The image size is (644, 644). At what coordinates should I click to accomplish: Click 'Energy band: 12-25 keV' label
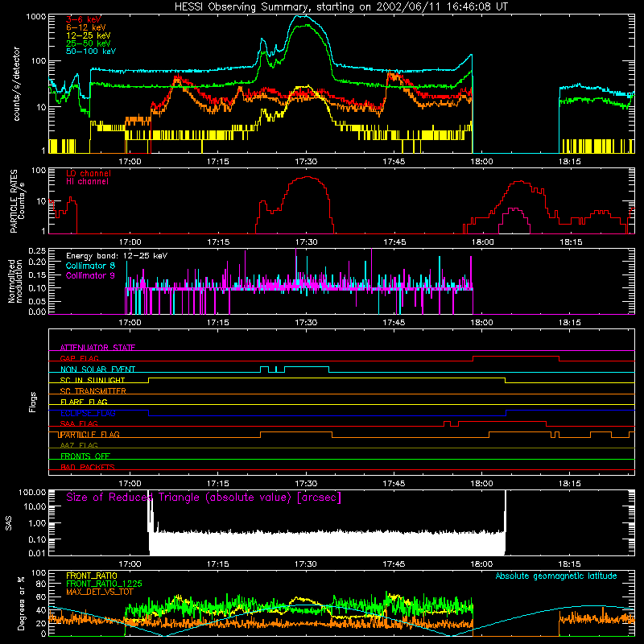point(117,256)
